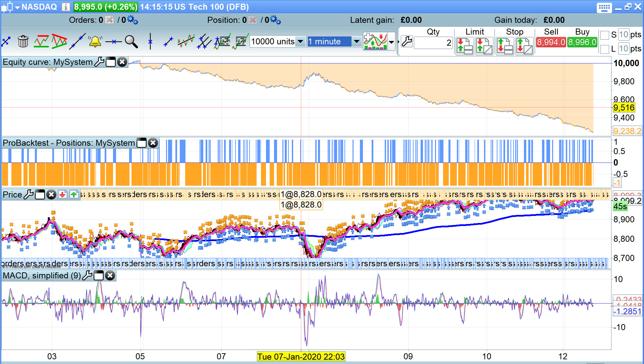Click the green Buy 8,996.0 button
This screenshot has height=364, width=644.
[x=582, y=42]
